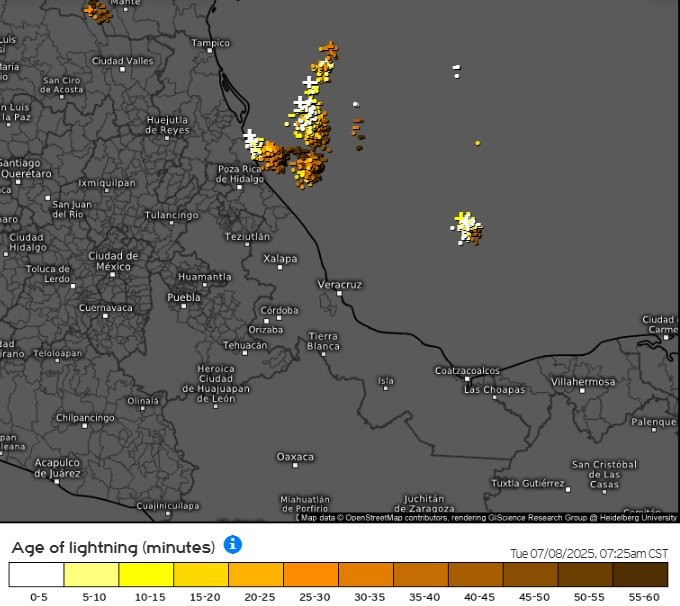Click the Toluca de Lerdo label

48,274
